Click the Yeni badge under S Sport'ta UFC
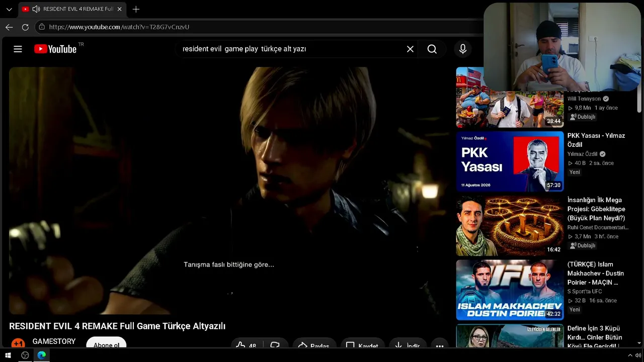Viewport: 644px width, 362px height. coord(575,310)
